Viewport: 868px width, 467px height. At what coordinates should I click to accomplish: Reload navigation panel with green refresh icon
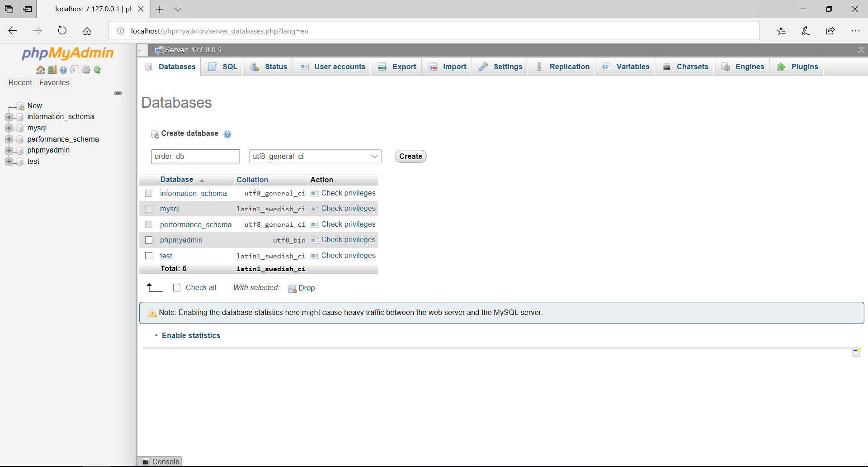[97, 70]
